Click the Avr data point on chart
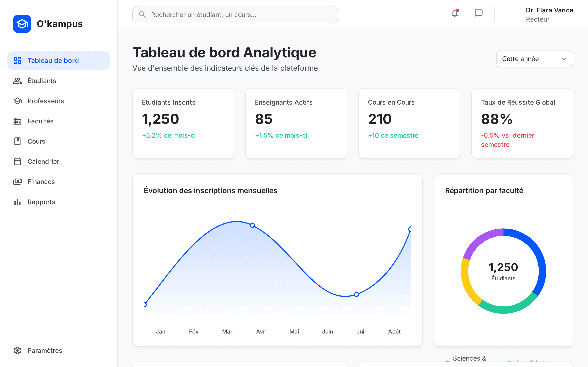 (x=252, y=225)
